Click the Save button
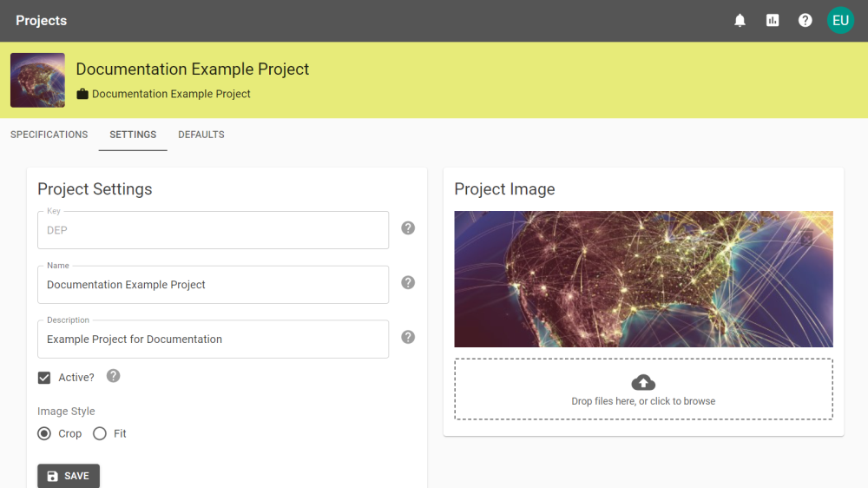Screen dimensions: 868x488 [69, 476]
